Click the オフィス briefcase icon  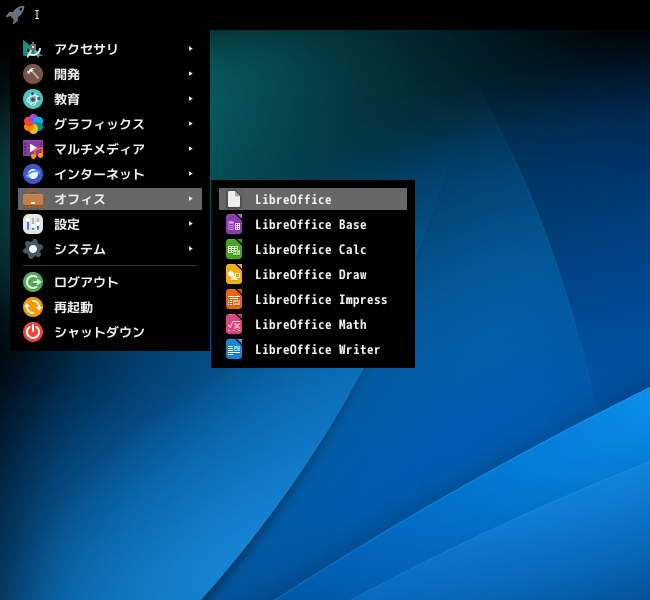(33, 199)
